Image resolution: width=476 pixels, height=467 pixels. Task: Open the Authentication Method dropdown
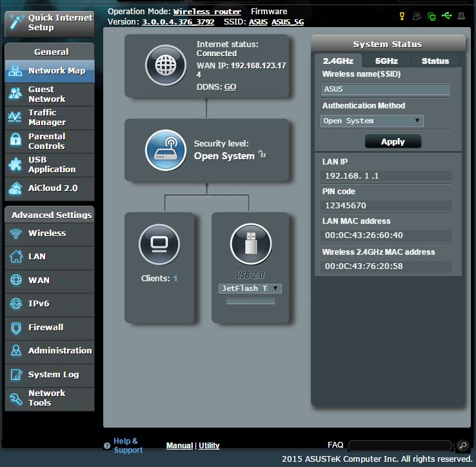372,121
